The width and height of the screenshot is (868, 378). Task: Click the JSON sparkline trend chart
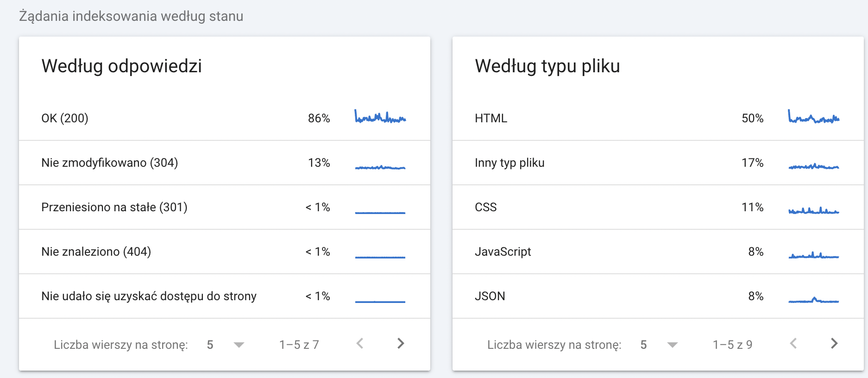pos(813,300)
